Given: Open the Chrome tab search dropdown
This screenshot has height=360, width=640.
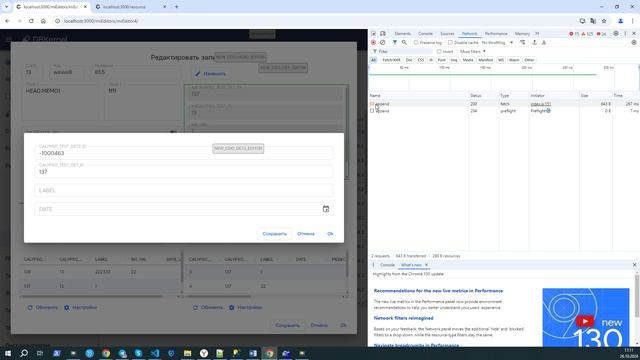Looking at the screenshot, I should point(6,7).
